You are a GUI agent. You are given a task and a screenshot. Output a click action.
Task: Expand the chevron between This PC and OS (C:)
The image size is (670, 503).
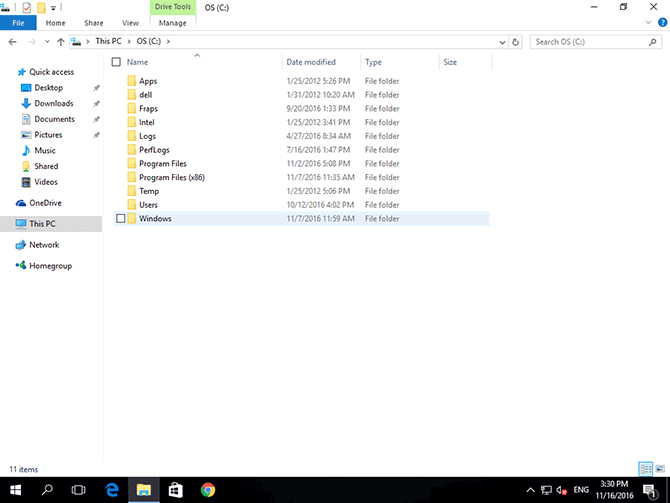[129, 41]
